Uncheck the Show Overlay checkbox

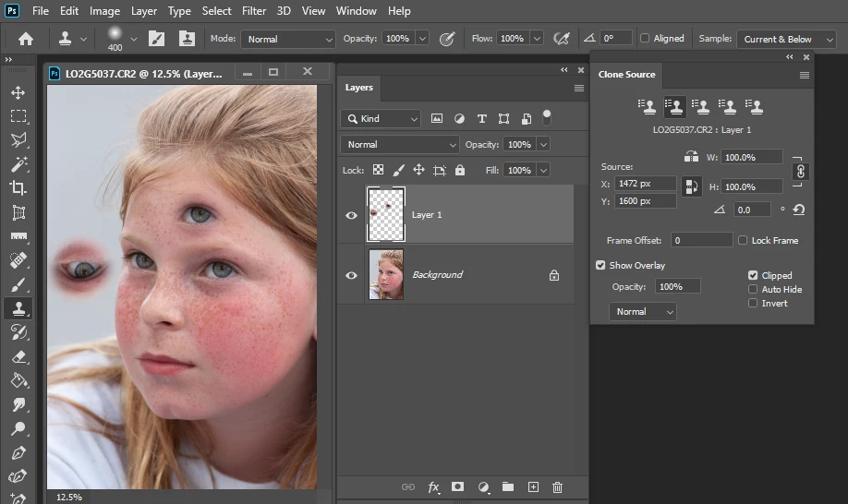point(600,266)
